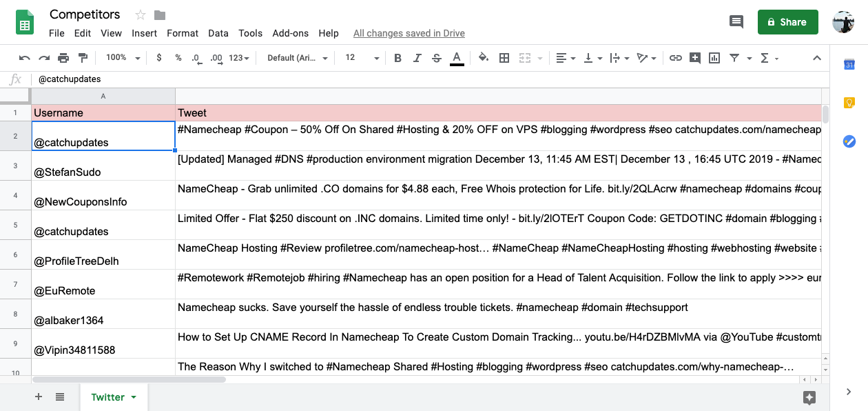
Task: Open the borders tool
Action: pos(504,58)
